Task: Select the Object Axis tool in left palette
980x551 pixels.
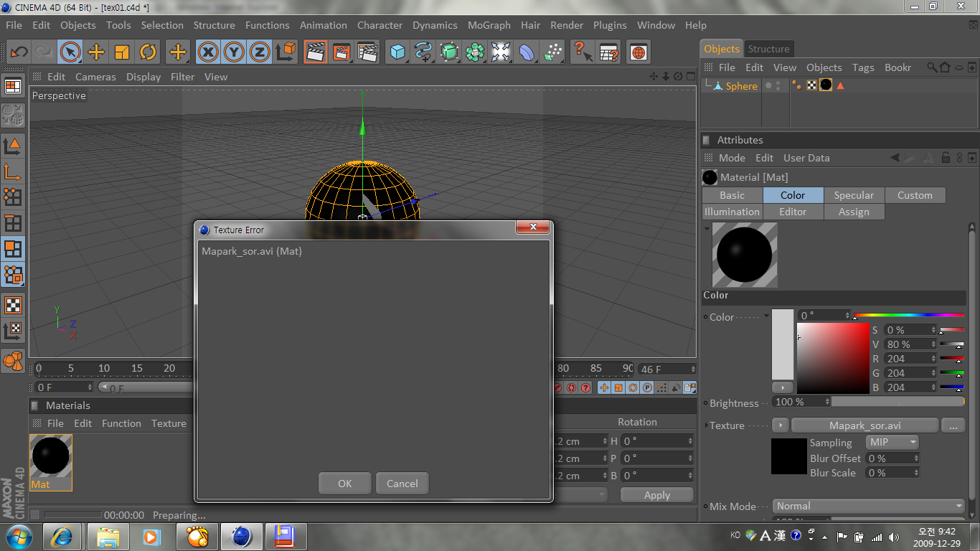Action: click(x=13, y=171)
